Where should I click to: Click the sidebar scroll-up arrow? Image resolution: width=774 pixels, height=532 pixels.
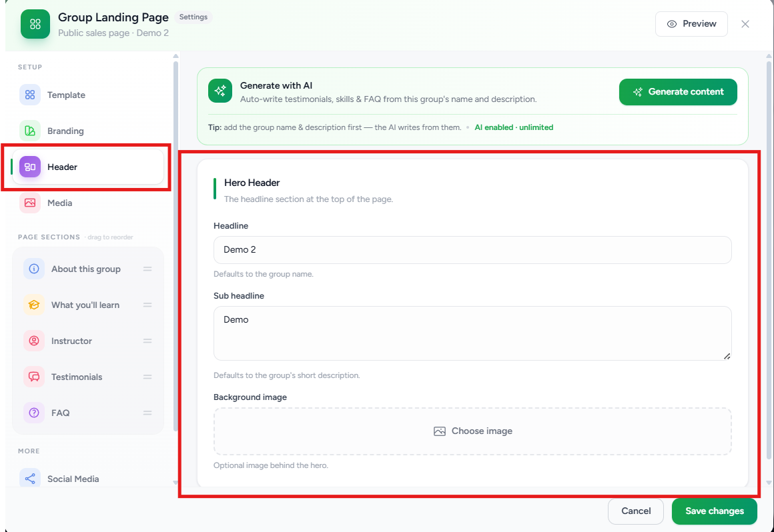(175, 56)
